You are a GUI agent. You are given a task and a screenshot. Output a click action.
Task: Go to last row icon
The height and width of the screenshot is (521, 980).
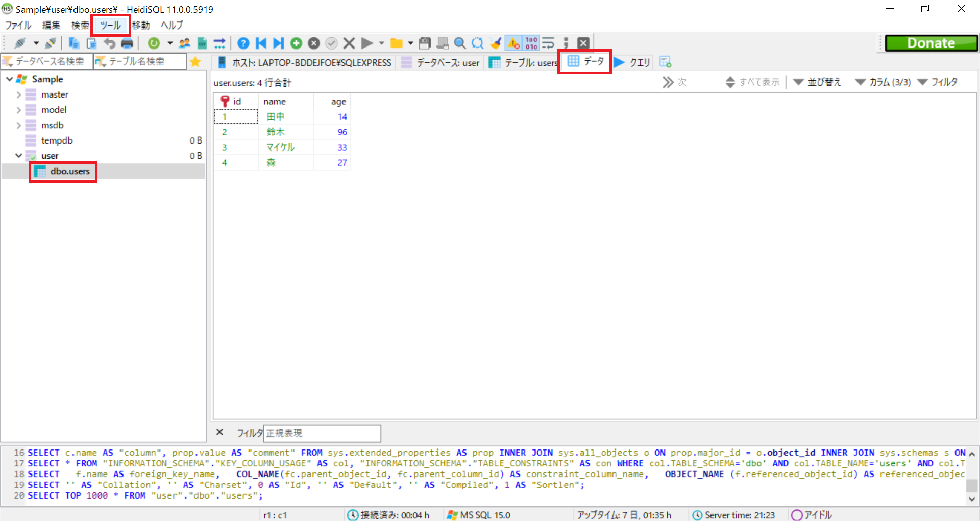(x=279, y=43)
